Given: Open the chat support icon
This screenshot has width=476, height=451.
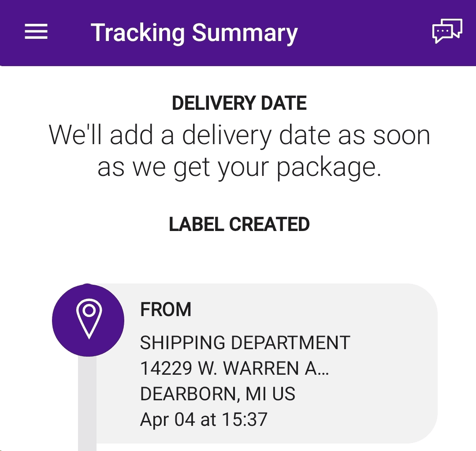Looking at the screenshot, I should tap(447, 31).
